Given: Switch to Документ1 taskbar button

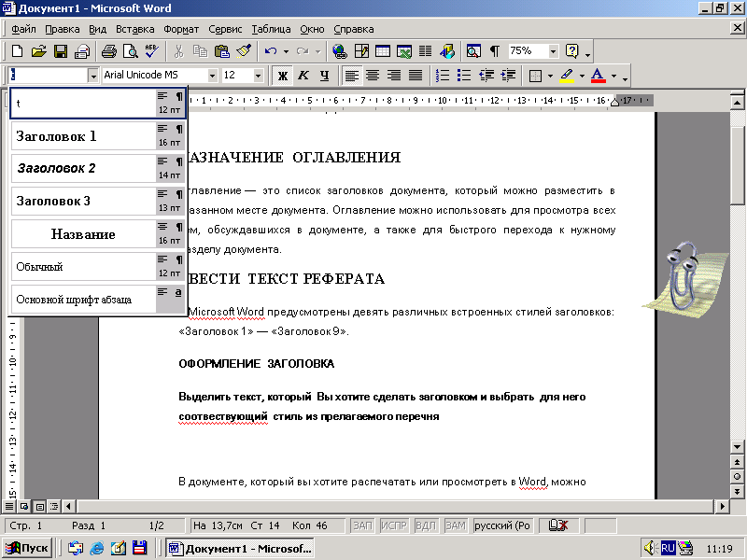Looking at the screenshot, I should click(240, 548).
